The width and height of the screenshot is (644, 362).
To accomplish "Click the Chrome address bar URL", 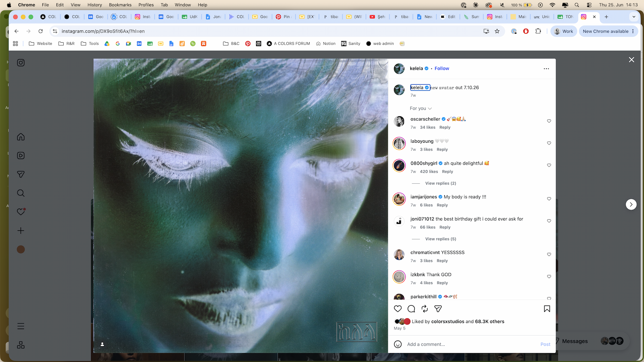I will click(103, 31).
